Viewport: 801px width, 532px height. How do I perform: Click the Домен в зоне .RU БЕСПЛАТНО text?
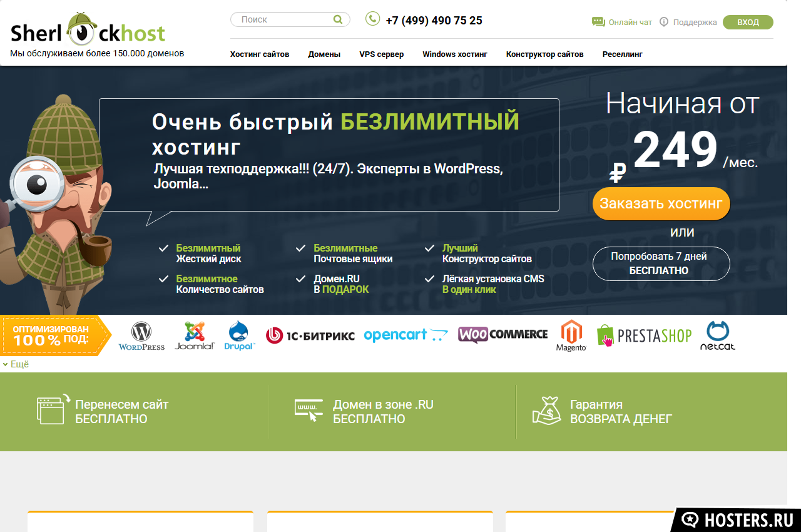coord(383,412)
